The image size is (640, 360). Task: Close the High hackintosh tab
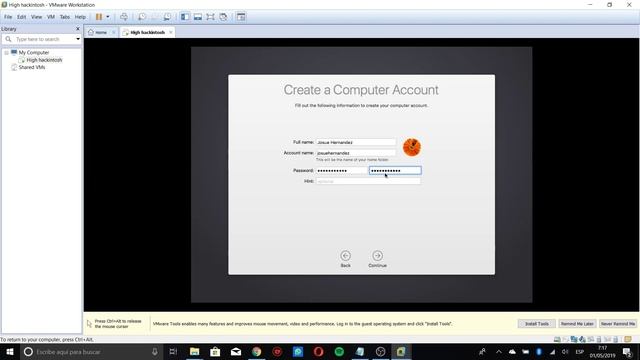click(x=171, y=32)
